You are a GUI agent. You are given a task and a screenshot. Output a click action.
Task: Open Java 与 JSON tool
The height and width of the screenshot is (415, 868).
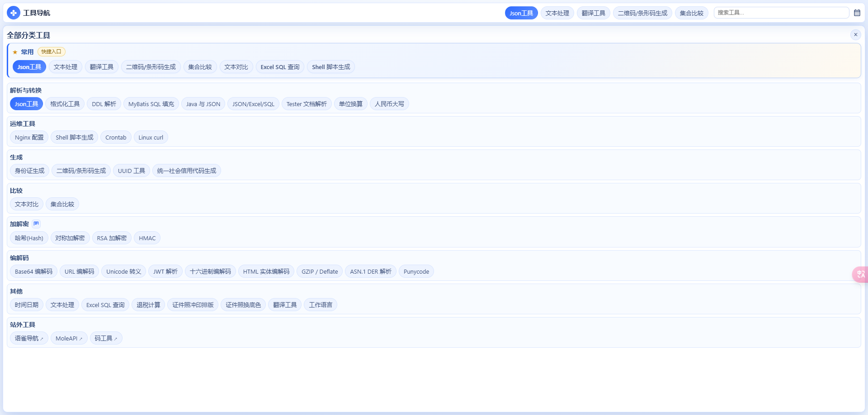203,104
